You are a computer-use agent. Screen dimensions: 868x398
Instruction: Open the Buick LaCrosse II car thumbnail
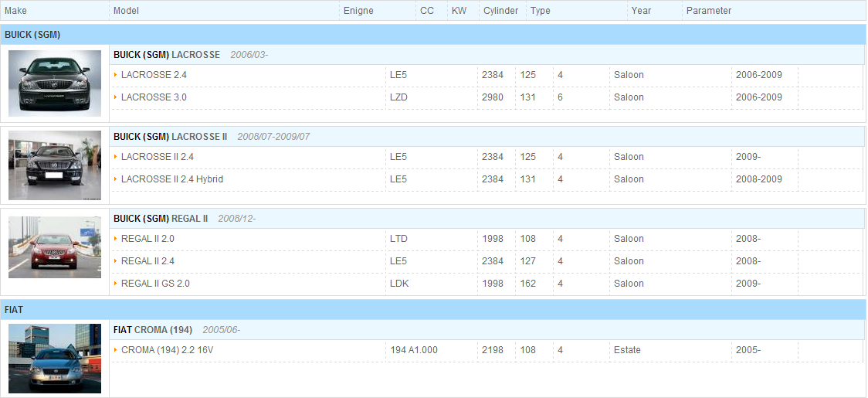55,165
